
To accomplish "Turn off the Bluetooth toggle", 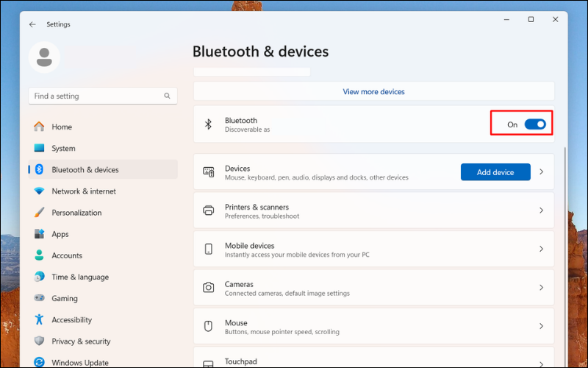I will point(535,124).
